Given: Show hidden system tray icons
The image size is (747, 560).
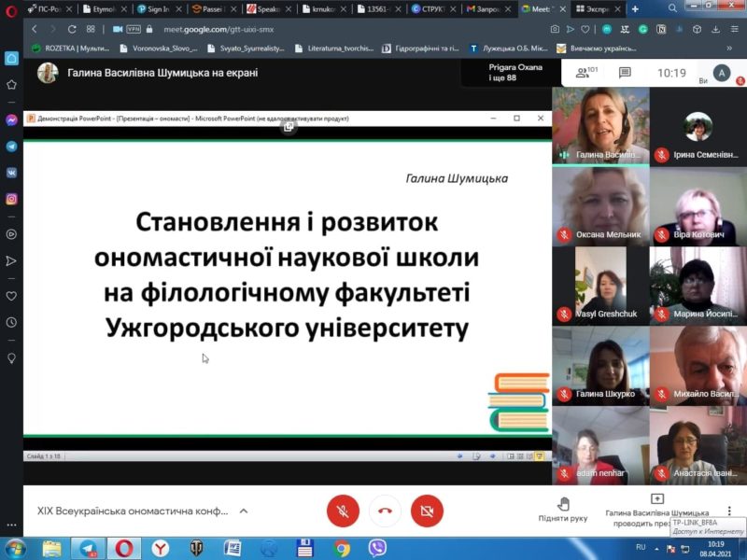Looking at the screenshot, I should tap(655, 548).
